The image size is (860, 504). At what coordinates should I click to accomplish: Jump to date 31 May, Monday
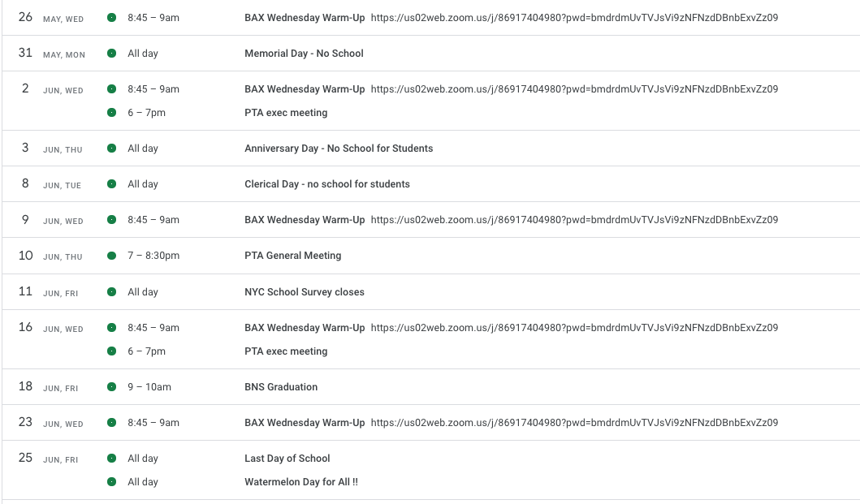coord(25,54)
